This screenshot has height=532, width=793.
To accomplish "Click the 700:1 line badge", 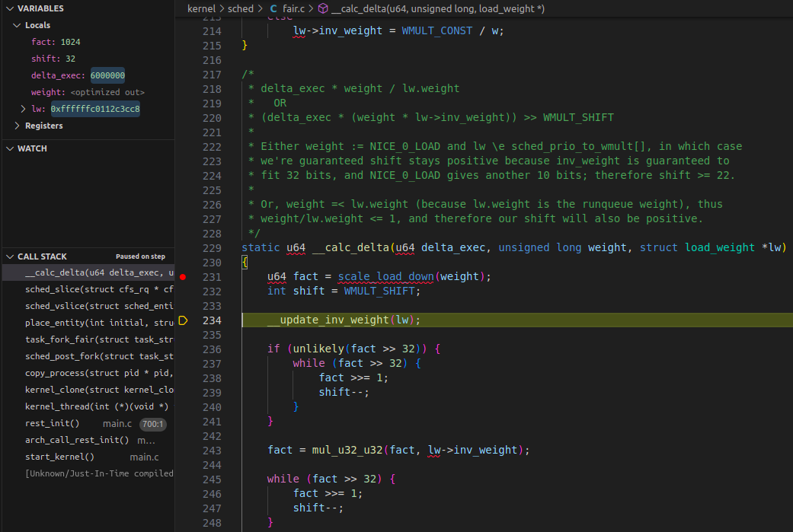I will (x=152, y=424).
